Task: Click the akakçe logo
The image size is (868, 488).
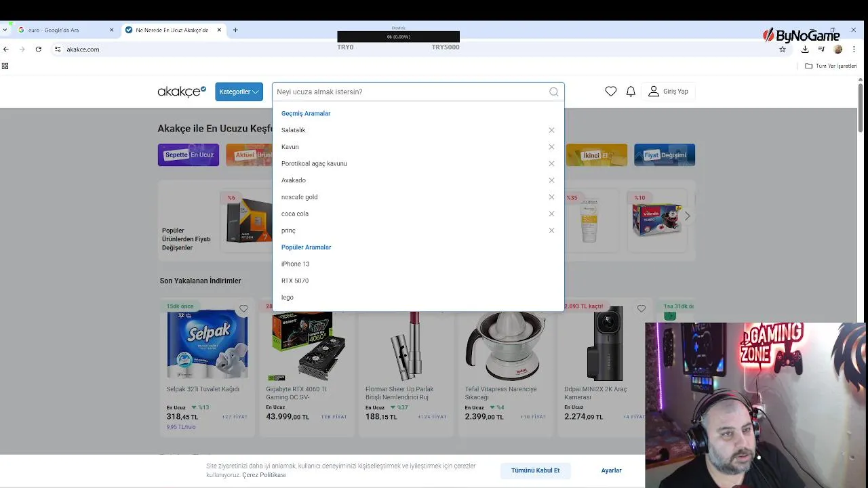Action: [x=182, y=91]
